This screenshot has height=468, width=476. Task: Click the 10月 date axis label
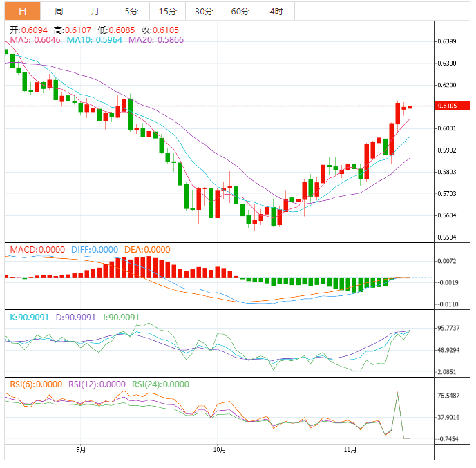click(219, 450)
